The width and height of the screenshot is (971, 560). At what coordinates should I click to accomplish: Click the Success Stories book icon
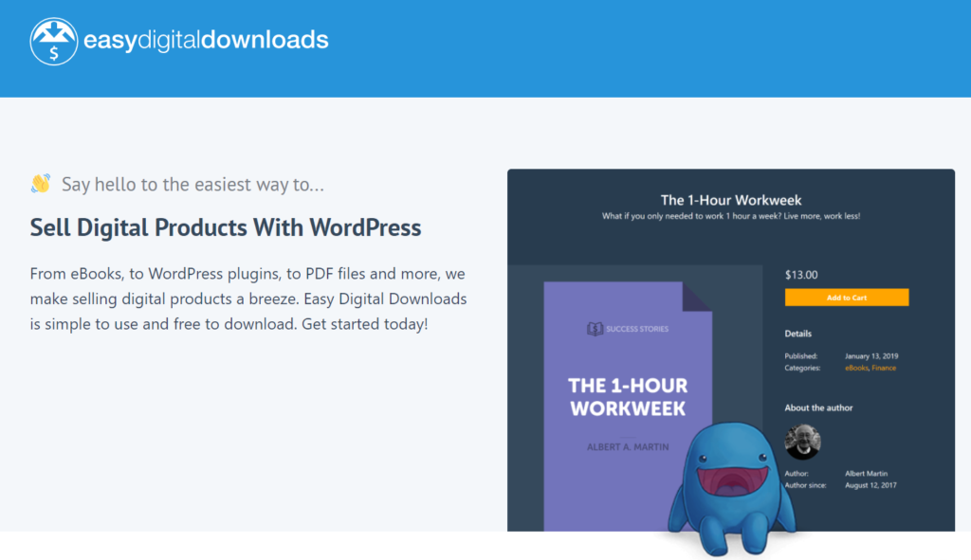[595, 329]
